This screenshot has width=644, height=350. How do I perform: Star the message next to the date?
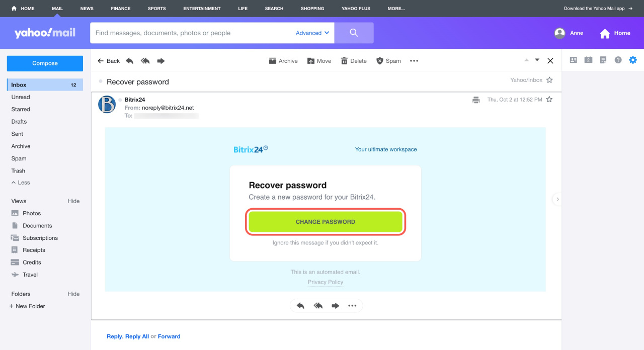(549, 100)
